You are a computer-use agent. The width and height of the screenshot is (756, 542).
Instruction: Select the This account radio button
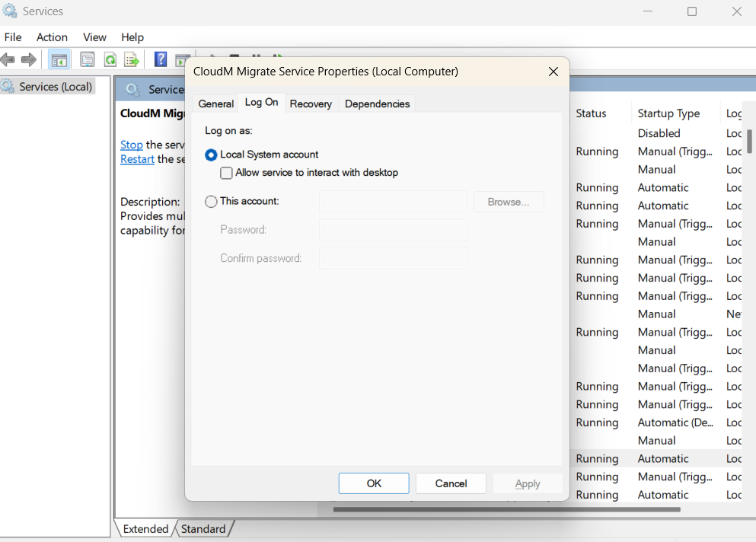211,202
